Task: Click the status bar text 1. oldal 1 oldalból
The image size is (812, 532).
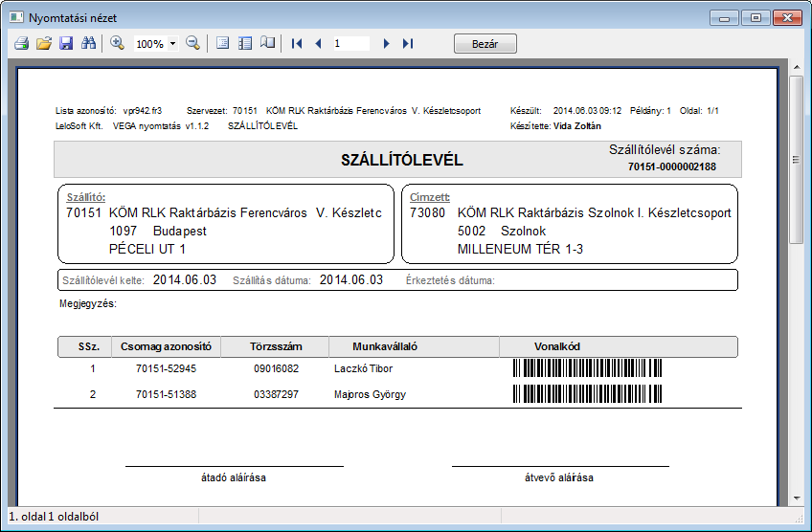Action: pyautogui.click(x=54, y=517)
